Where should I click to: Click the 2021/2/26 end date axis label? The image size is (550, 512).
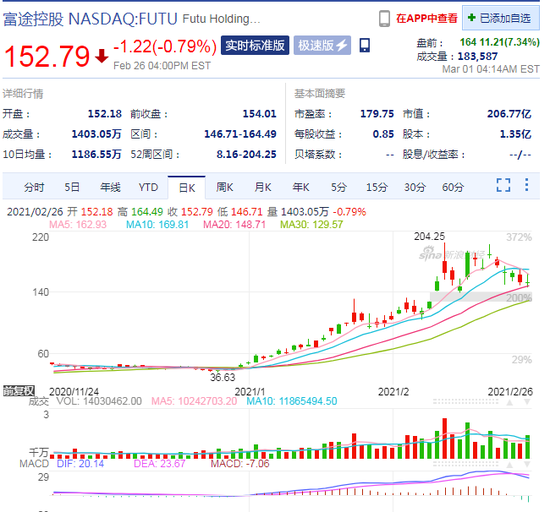pyautogui.click(x=510, y=392)
